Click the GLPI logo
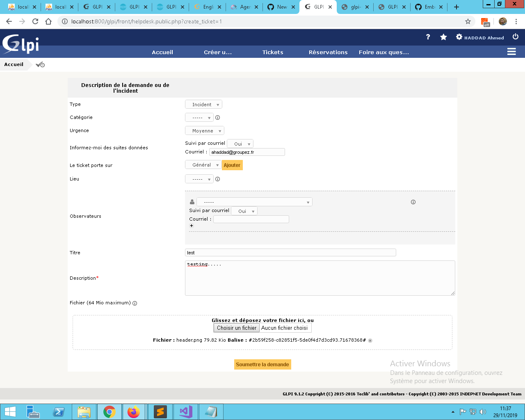525x420 pixels. (21, 44)
